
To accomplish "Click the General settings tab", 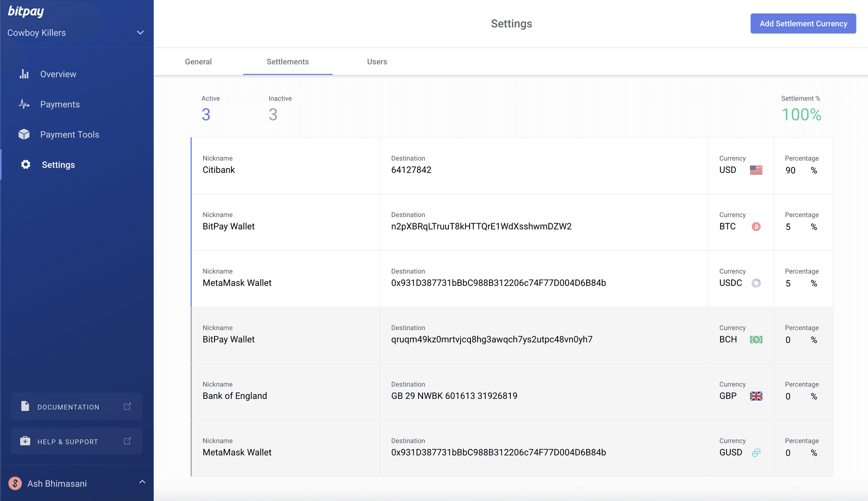I will click(x=198, y=62).
